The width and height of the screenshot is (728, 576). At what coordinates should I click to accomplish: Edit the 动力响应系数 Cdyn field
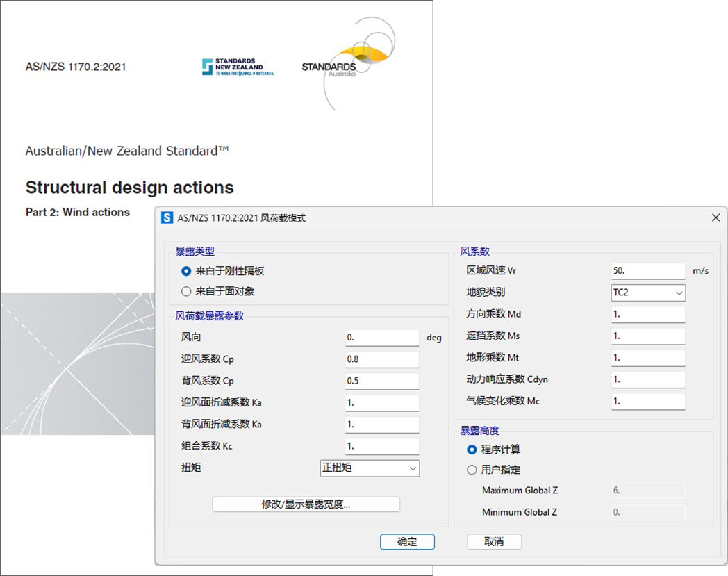coord(648,379)
